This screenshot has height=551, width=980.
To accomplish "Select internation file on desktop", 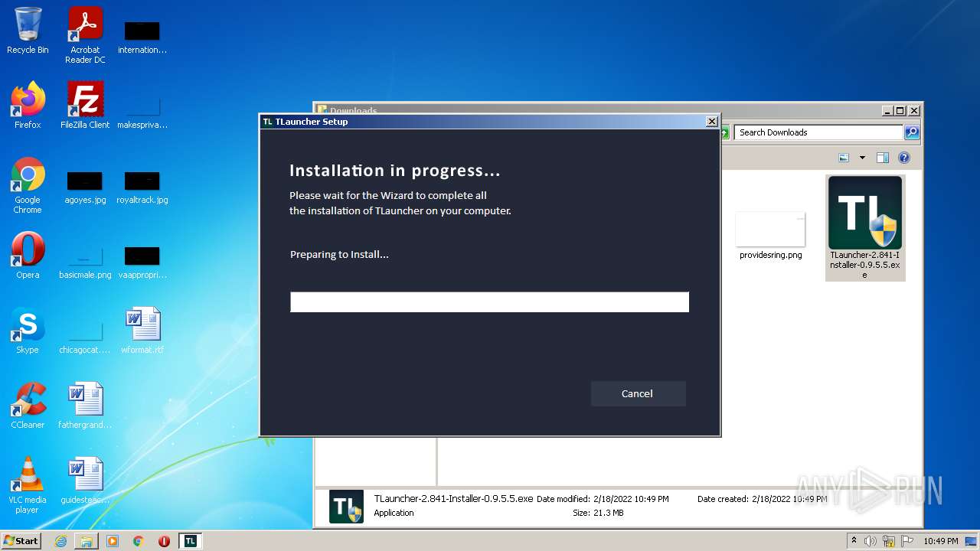I will (x=142, y=36).
